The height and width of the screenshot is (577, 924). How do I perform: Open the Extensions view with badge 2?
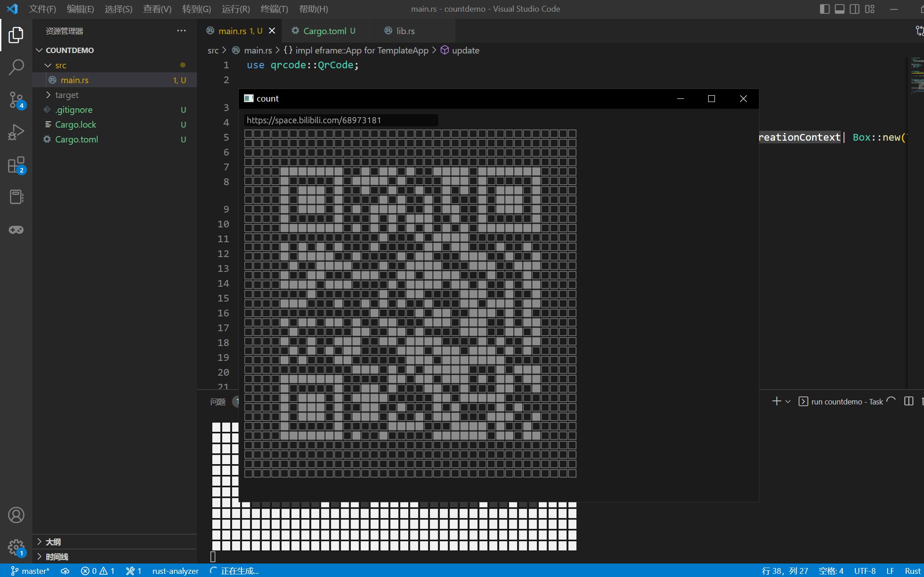16,164
